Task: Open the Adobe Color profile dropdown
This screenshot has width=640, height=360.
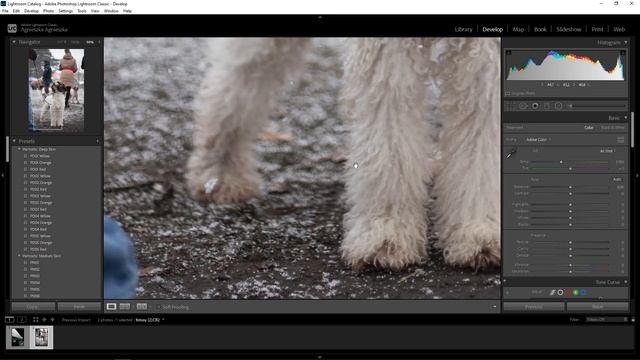Action: (538, 140)
